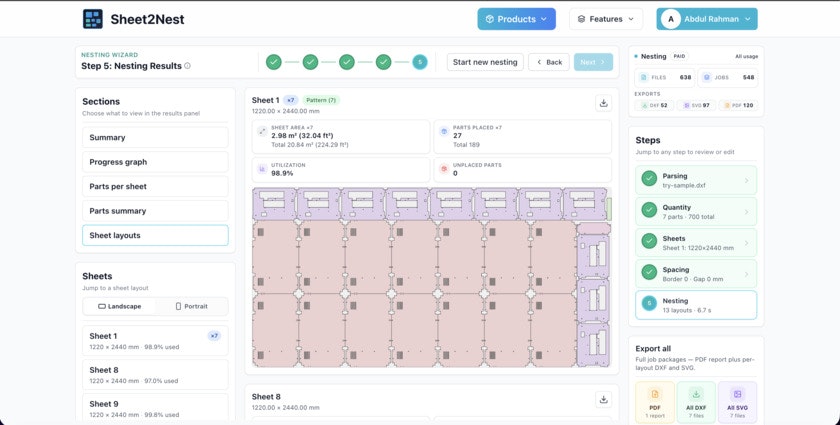
Task: Jump to the third completed wizard step circle
Action: (347, 62)
